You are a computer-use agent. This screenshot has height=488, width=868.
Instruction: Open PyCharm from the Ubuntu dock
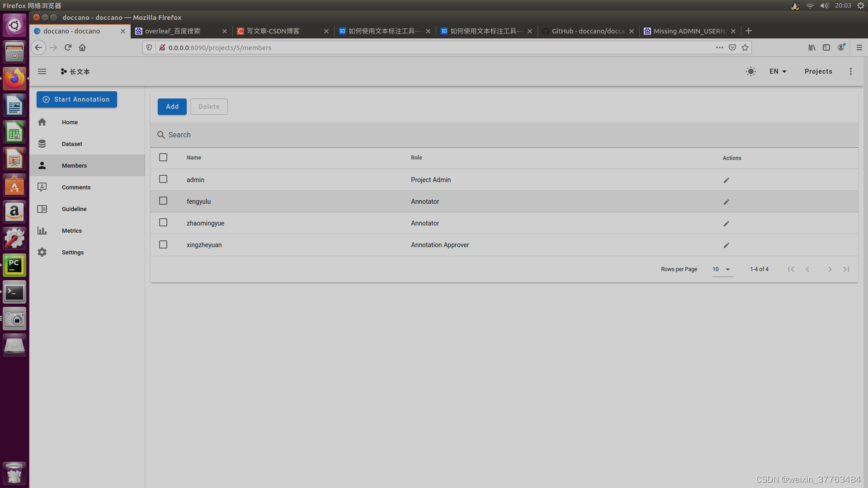(x=14, y=265)
